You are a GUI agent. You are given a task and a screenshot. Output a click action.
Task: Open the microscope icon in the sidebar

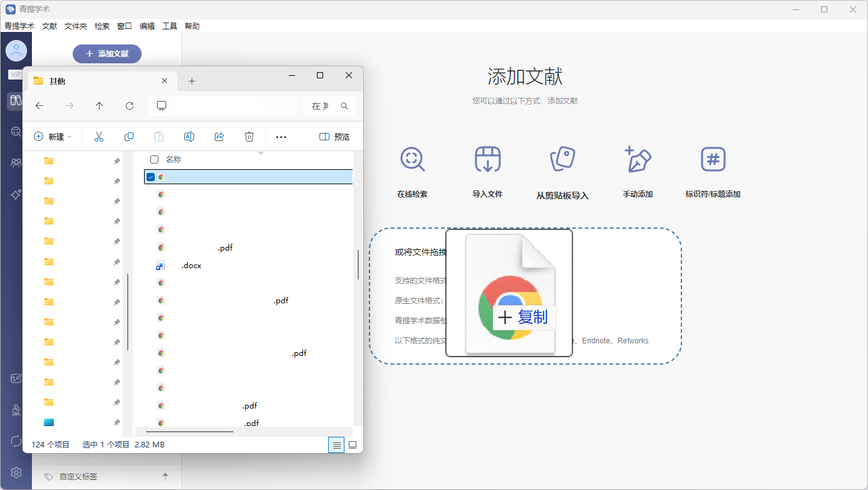(16, 410)
